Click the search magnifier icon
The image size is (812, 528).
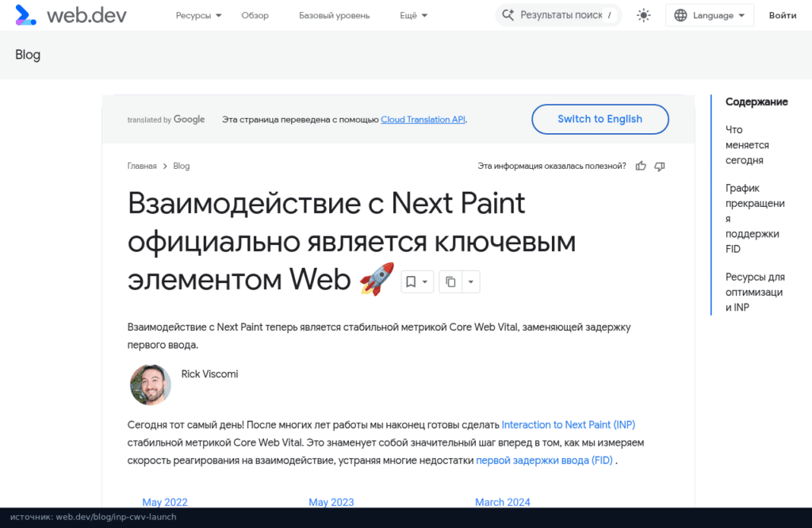click(x=508, y=16)
